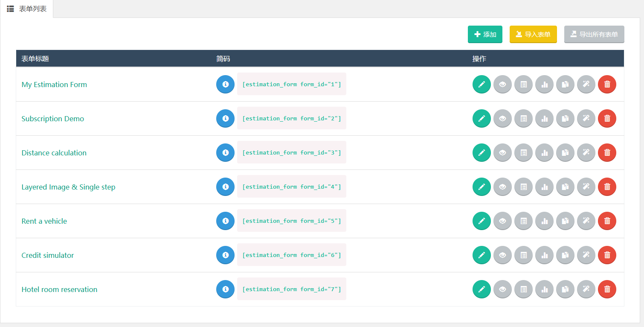
Task: Delete the Hotel room reservation form
Action: (607, 289)
